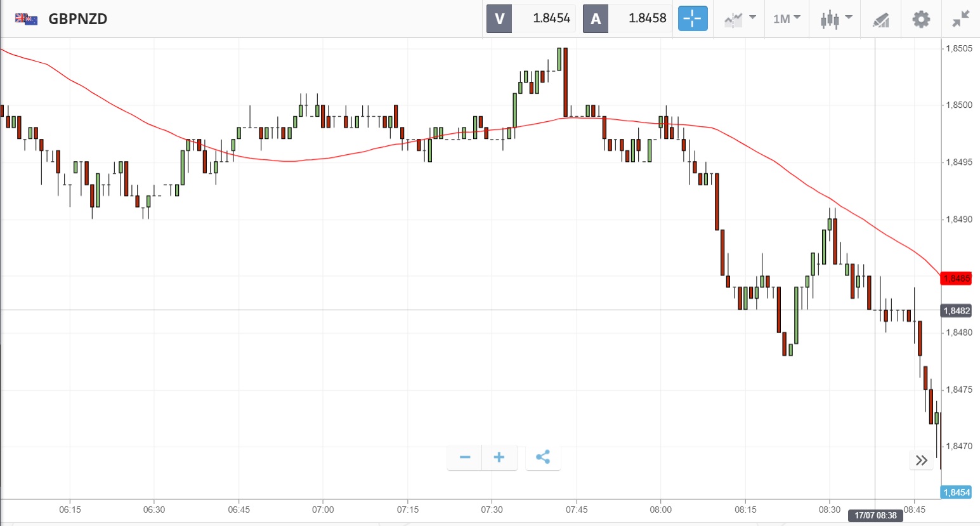Zoom in the chart with plus button
The height and width of the screenshot is (526, 980).
pyautogui.click(x=499, y=457)
